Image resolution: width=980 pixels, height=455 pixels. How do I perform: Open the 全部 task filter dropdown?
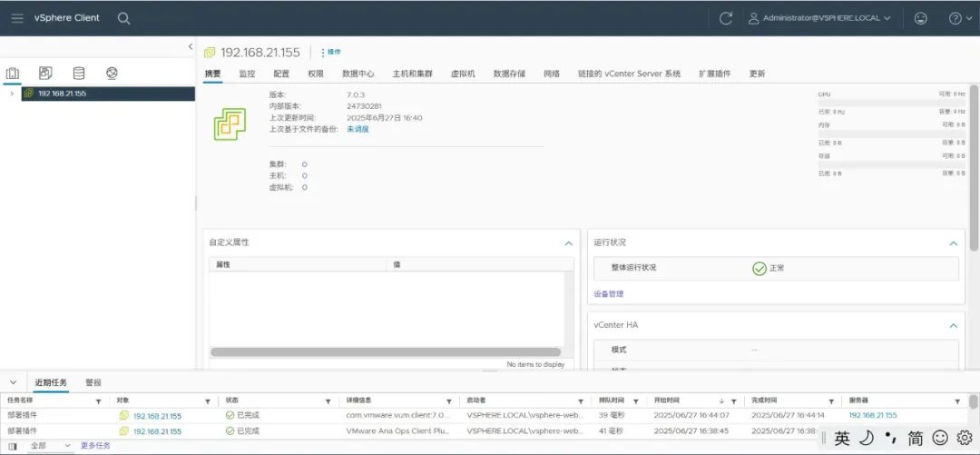(51, 446)
